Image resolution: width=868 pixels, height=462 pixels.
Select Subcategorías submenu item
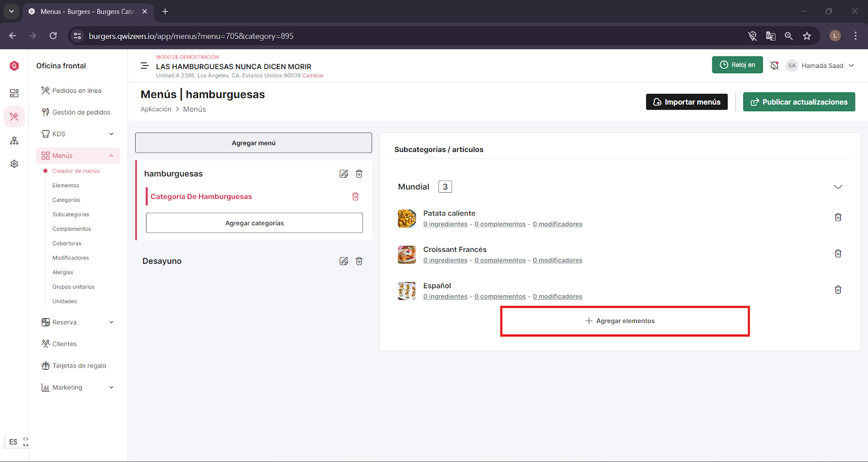click(71, 214)
